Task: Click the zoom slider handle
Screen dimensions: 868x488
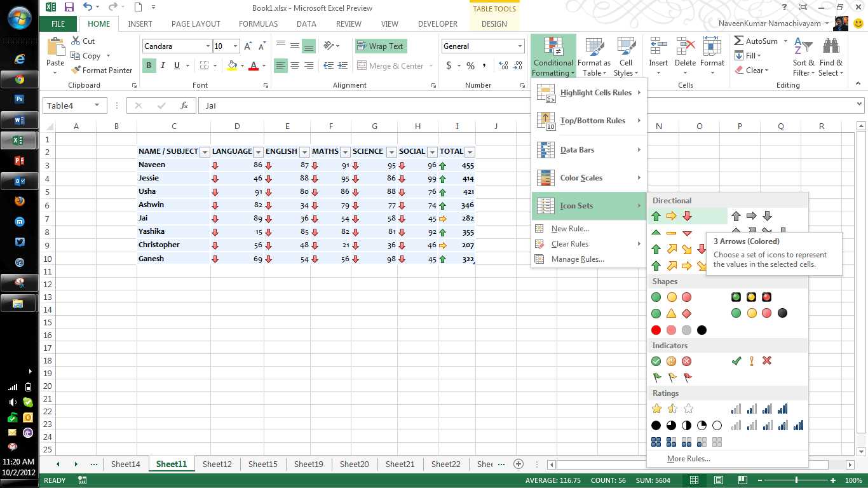Action: click(x=797, y=480)
